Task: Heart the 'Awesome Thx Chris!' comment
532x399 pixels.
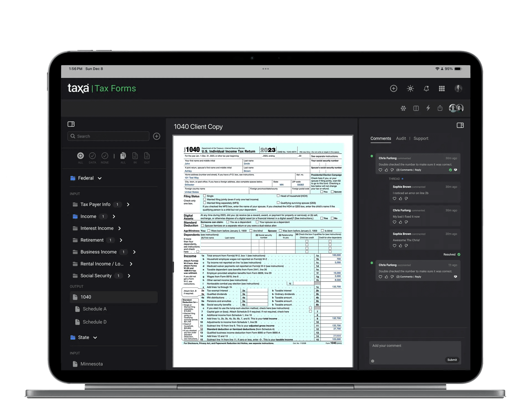Action: [395, 245]
